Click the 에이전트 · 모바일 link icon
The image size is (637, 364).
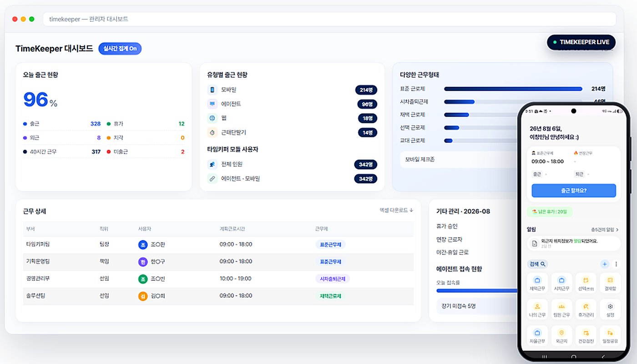212,178
